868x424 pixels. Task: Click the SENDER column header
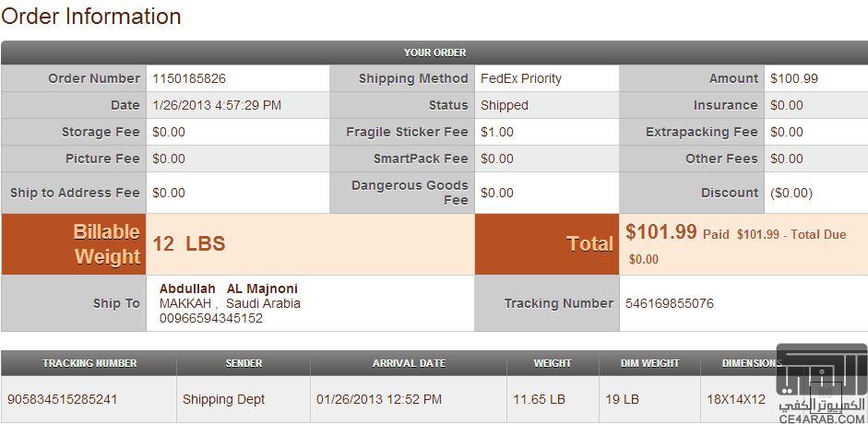point(244,364)
